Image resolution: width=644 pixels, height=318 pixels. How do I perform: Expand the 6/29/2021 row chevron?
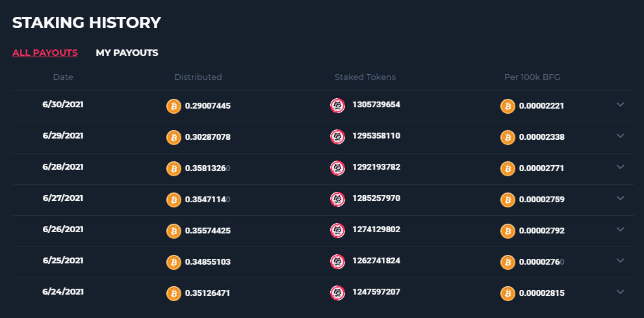620,135
